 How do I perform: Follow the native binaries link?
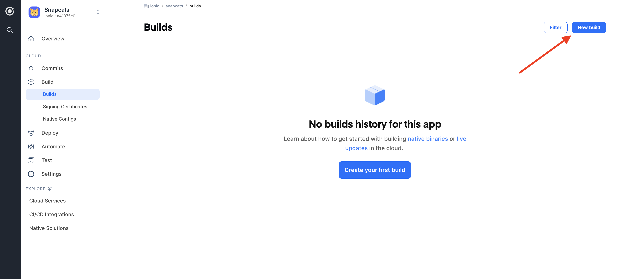428,139
